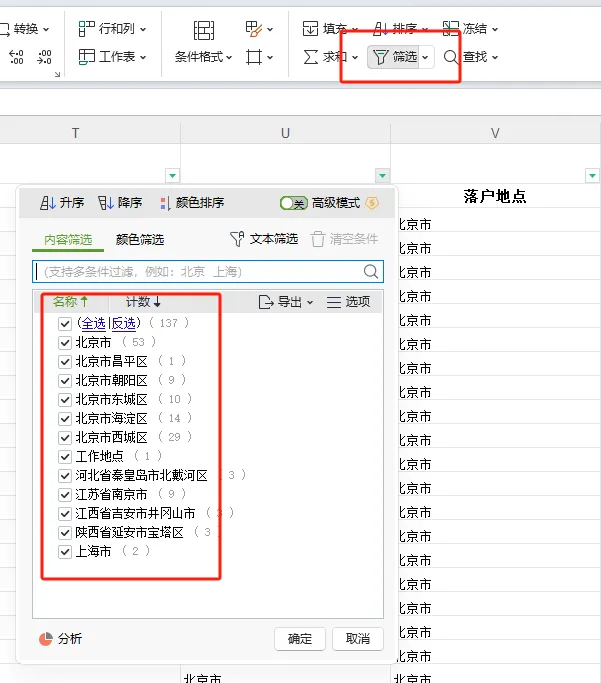The width and height of the screenshot is (601, 683).
Task: Uncheck 北京市西城区 checkbox
Action: 65,437
